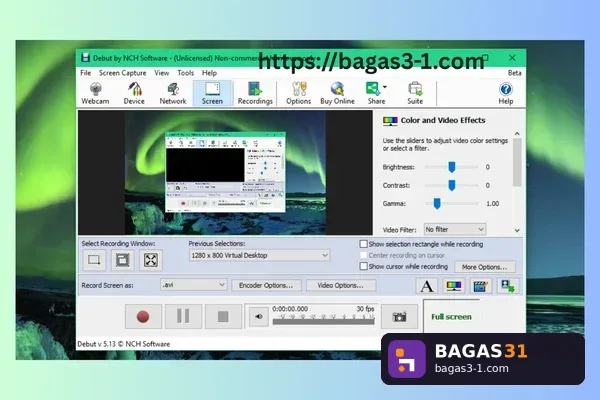This screenshot has height=400, width=600.
Task: Pause the recording
Action: point(183,317)
